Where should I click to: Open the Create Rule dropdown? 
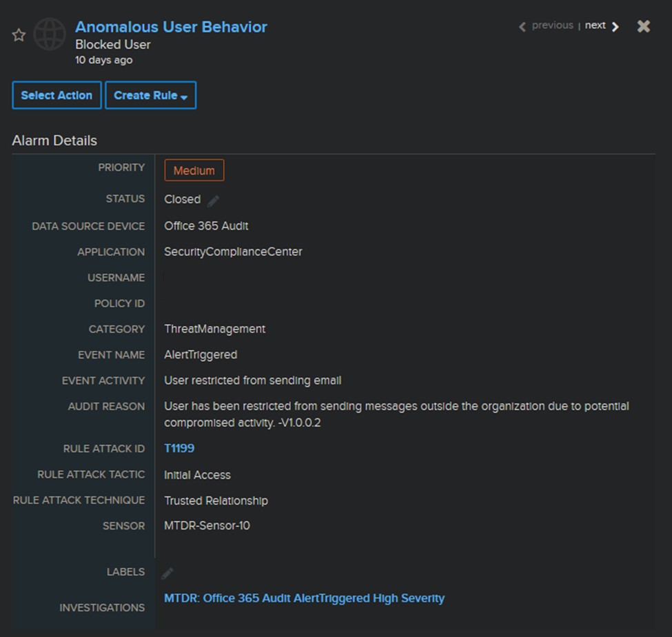tap(150, 95)
